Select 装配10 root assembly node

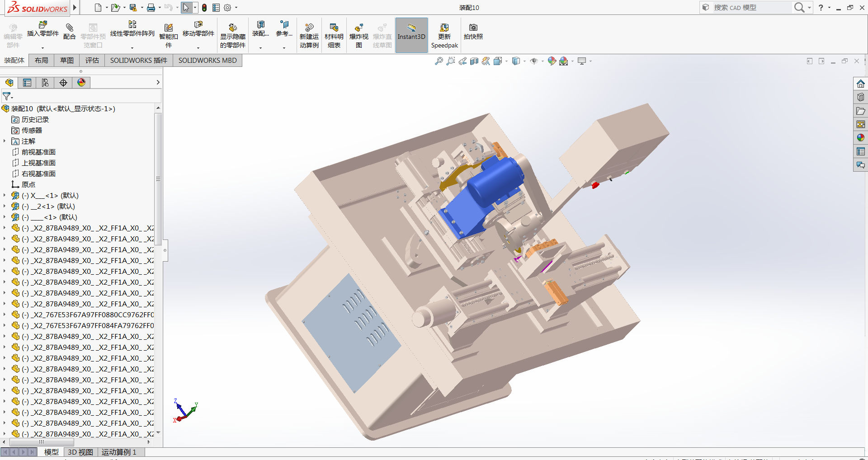coord(59,108)
